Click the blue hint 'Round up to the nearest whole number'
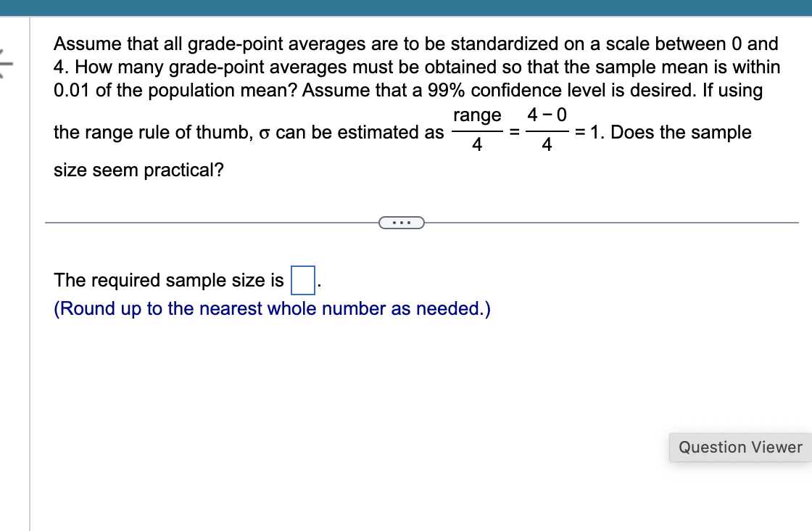The height and width of the screenshot is (531, 812). [x=272, y=309]
